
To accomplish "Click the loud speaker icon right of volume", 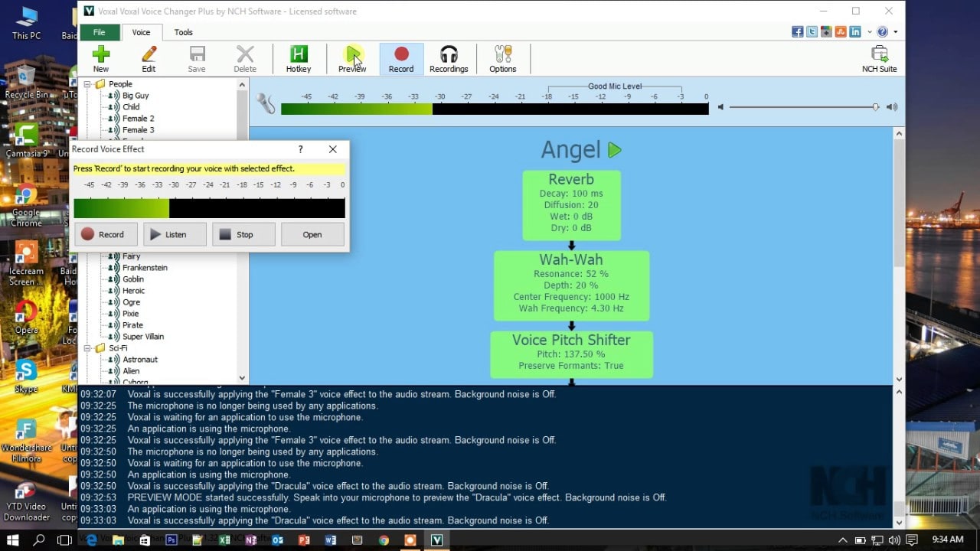I will click(x=892, y=107).
